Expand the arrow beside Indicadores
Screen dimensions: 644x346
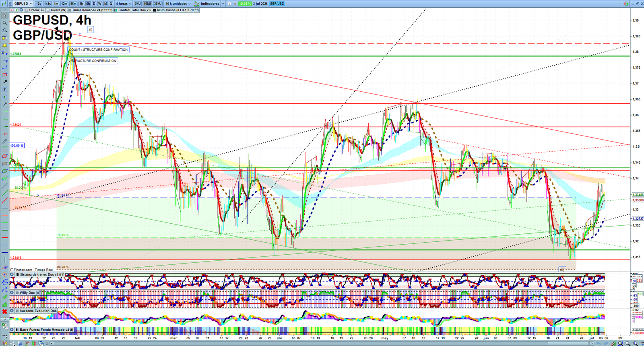point(223,4)
